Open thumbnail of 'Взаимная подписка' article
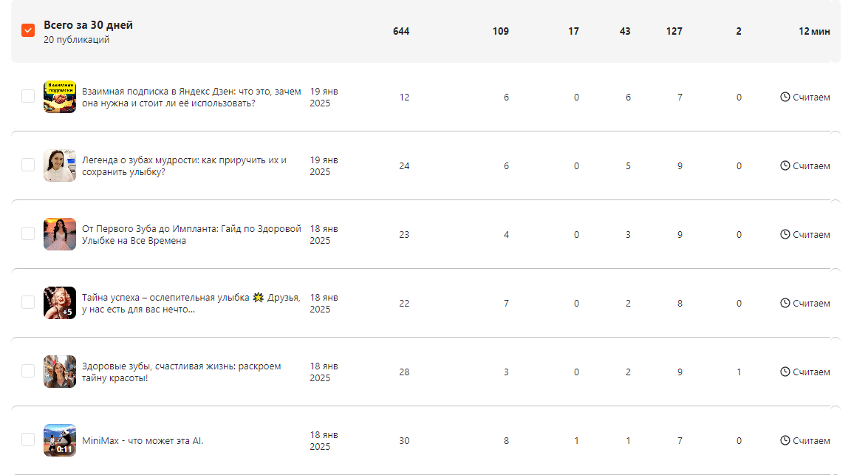The height and width of the screenshot is (475, 868). (x=60, y=97)
